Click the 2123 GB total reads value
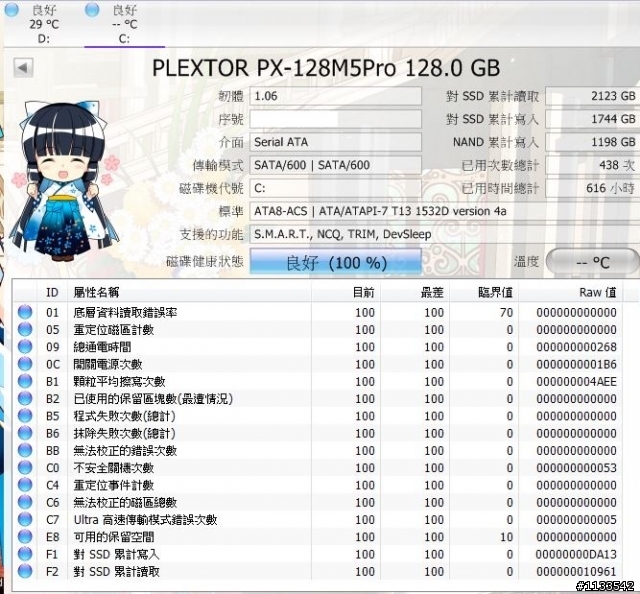Image resolution: width=640 pixels, height=594 pixels. [592, 96]
